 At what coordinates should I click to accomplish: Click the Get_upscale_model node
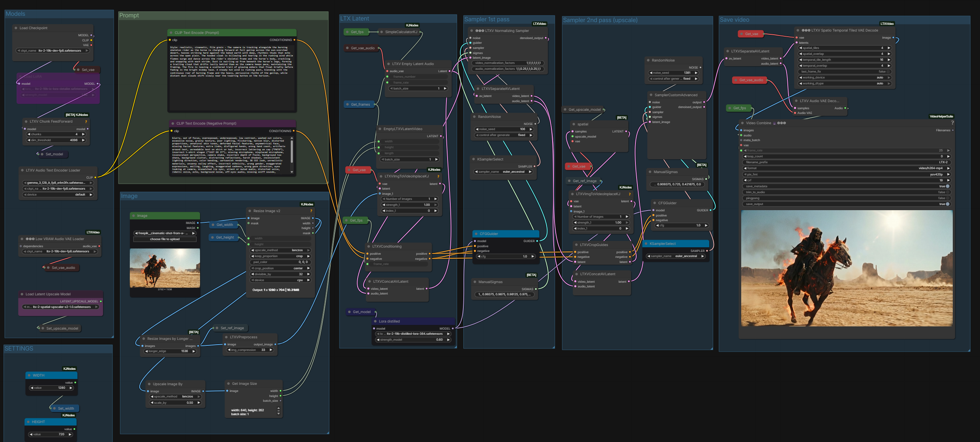point(584,110)
